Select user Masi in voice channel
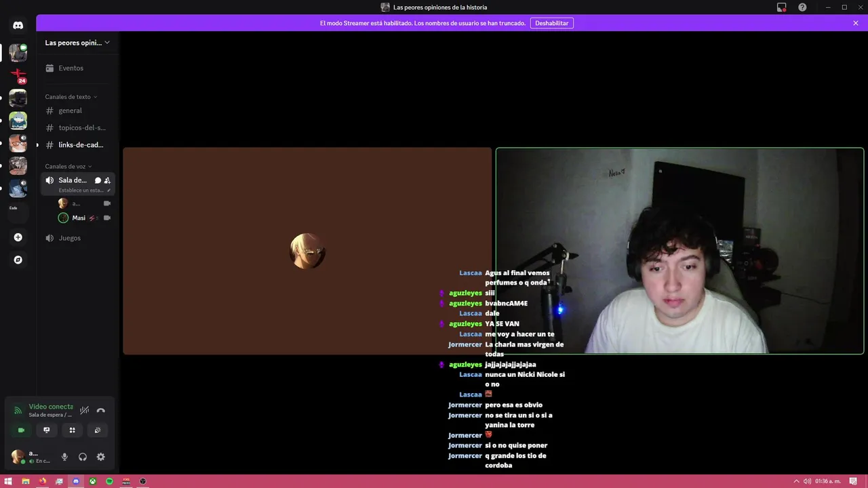The image size is (868, 488). click(79, 218)
